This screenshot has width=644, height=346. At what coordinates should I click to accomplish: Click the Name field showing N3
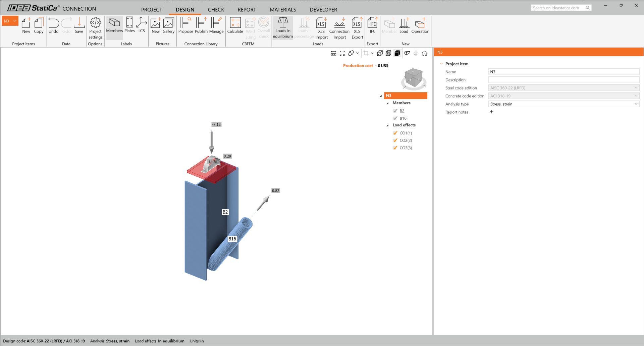pyautogui.click(x=563, y=71)
